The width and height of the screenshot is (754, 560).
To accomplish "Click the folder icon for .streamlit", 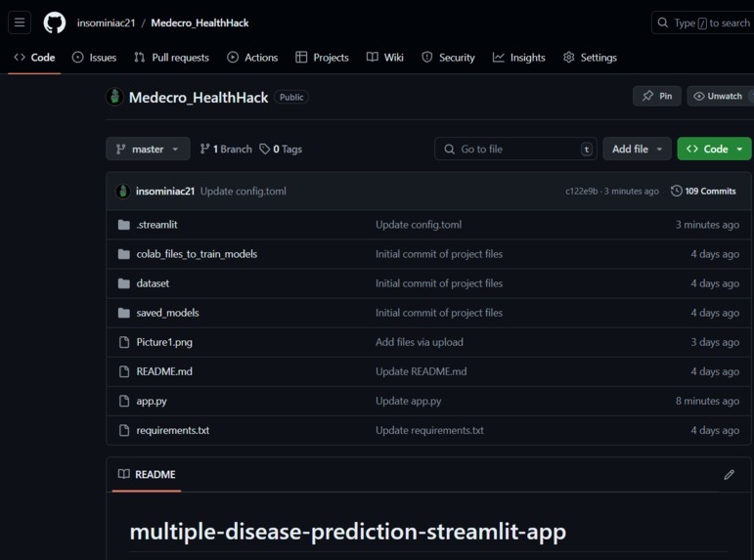I will (x=124, y=225).
